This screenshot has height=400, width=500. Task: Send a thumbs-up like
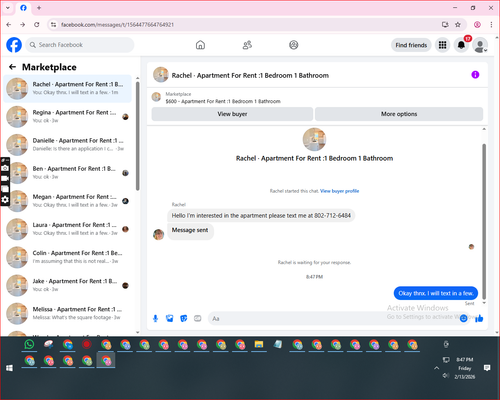click(x=479, y=318)
